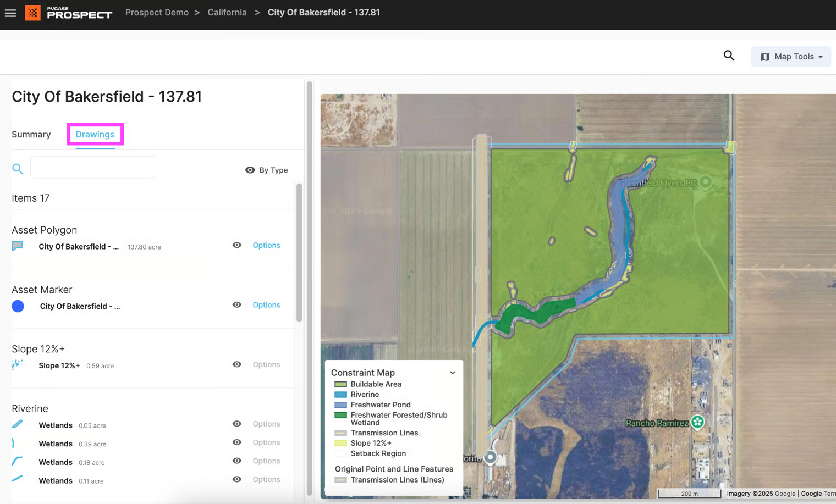This screenshot has width=836, height=504.
Task: Click the Greenfield Flyers RC map pin
Action: coord(705,181)
